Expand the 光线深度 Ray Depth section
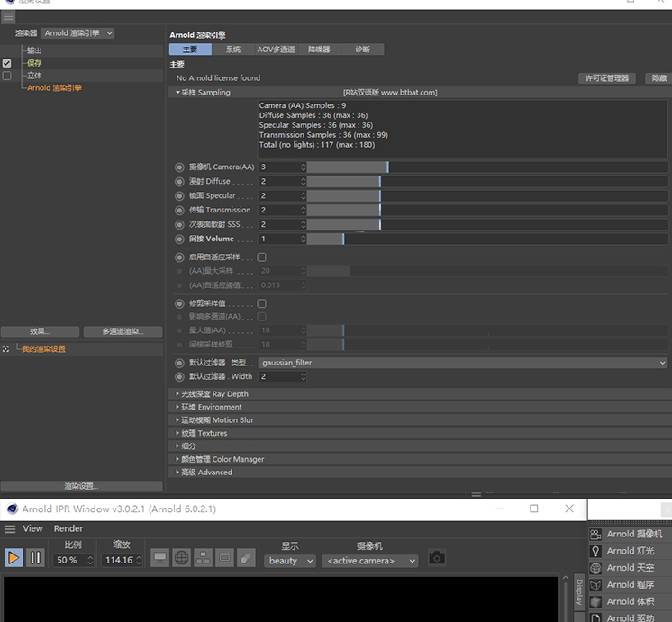The width and height of the screenshot is (672, 622). click(x=214, y=394)
